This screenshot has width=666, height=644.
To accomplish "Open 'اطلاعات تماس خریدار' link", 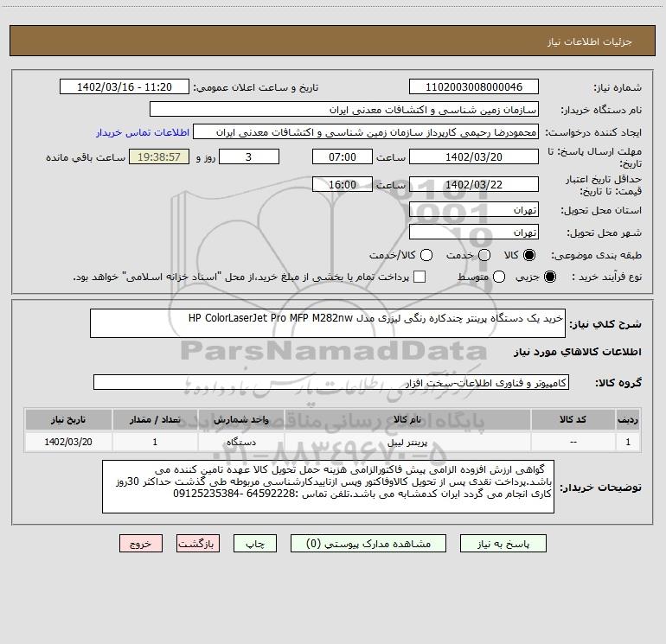I will (x=143, y=132).
